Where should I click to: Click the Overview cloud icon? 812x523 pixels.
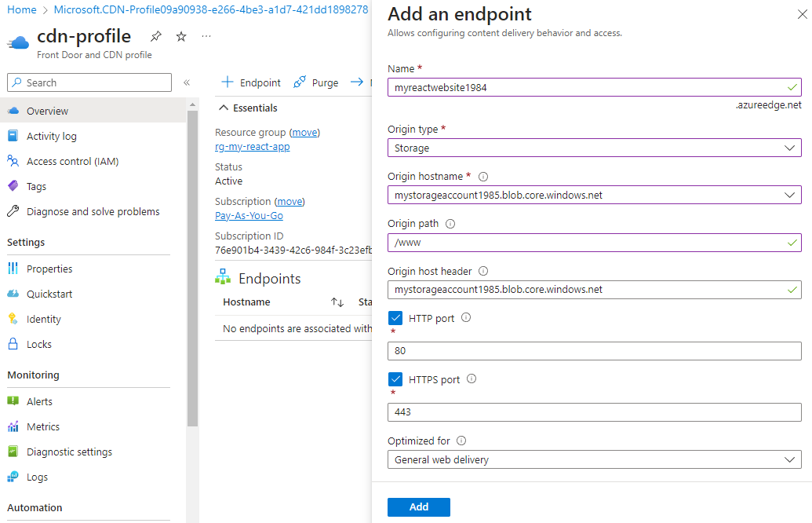click(x=13, y=111)
